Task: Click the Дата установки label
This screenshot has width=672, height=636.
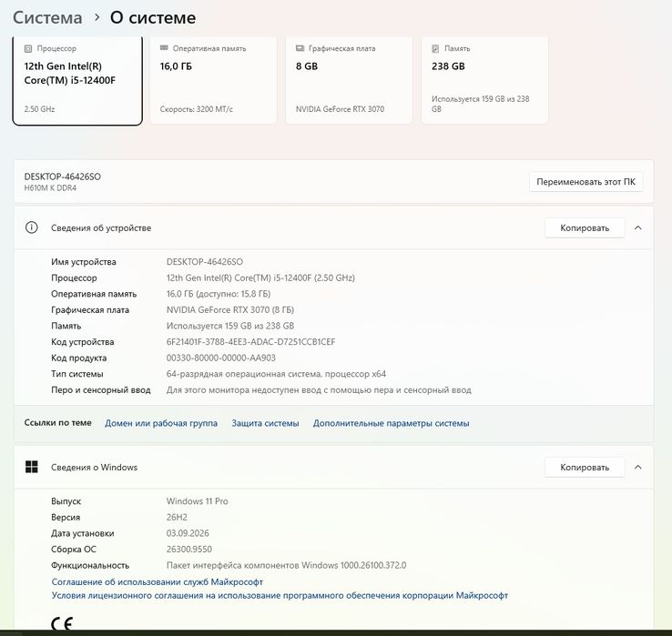Action: point(83,533)
